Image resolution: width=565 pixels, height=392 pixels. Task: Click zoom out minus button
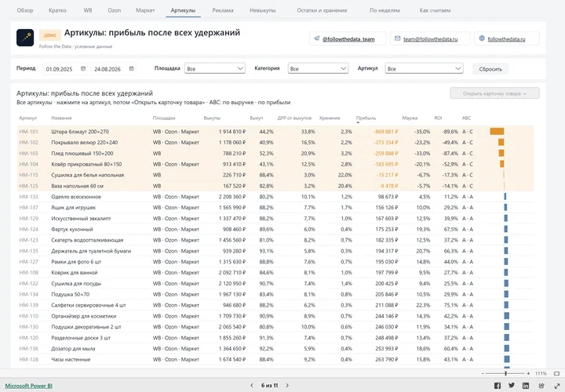483,374
